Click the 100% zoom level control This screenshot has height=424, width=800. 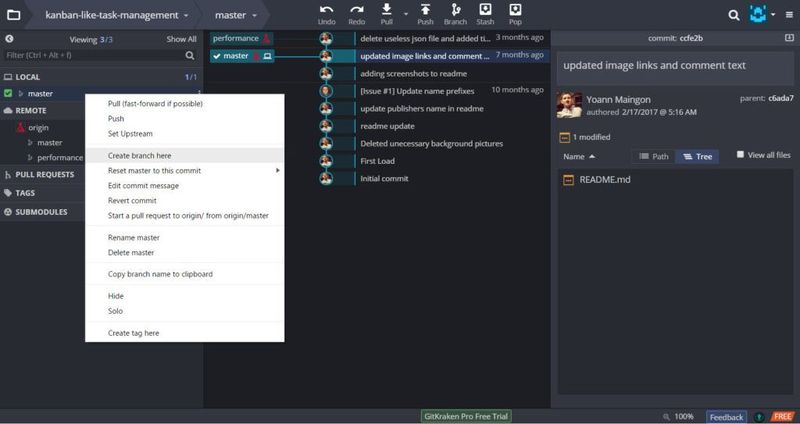coord(683,417)
